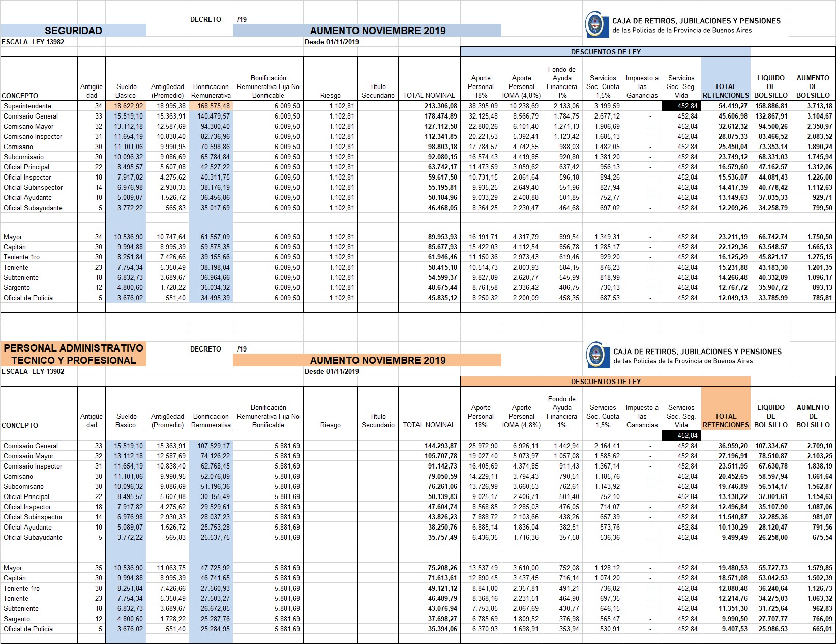Click the Superintendente row label
Screen dimensions: 836x644
(x=27, y=106)
